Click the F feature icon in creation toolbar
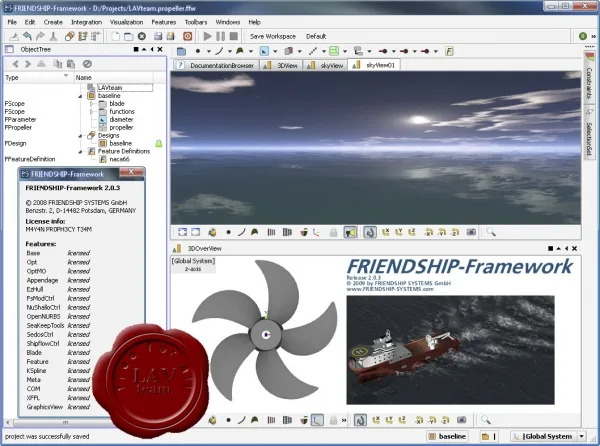 coord(449,51)
